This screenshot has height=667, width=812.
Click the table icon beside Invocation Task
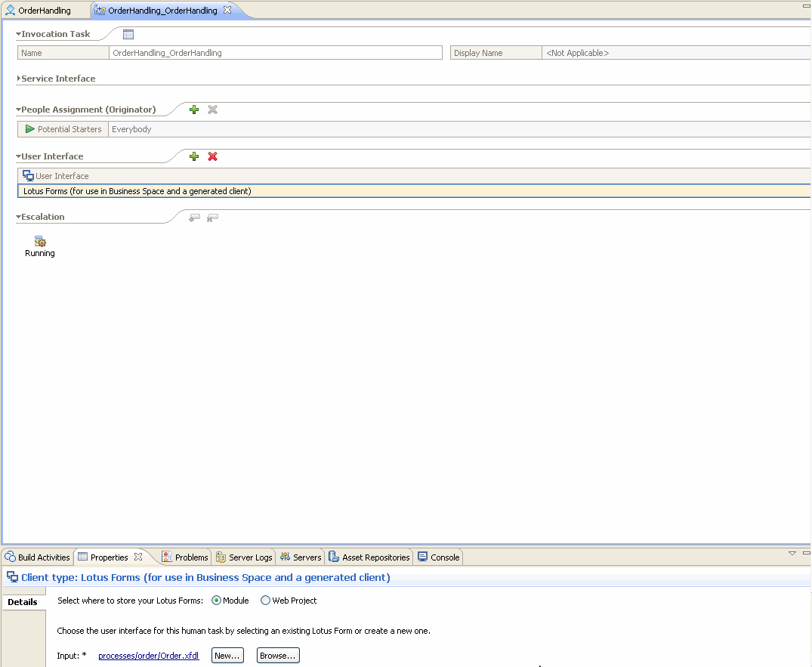point(128,34)
